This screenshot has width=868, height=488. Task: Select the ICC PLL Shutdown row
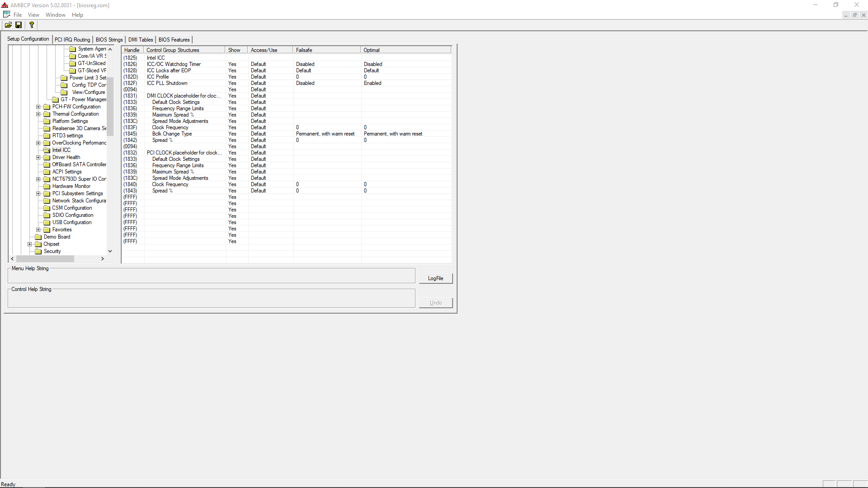pyautogui.click(x=167, y=83)
